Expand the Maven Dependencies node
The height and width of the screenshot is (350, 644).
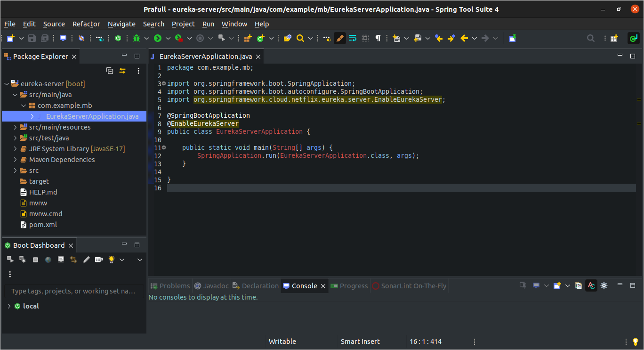[14, 159]
